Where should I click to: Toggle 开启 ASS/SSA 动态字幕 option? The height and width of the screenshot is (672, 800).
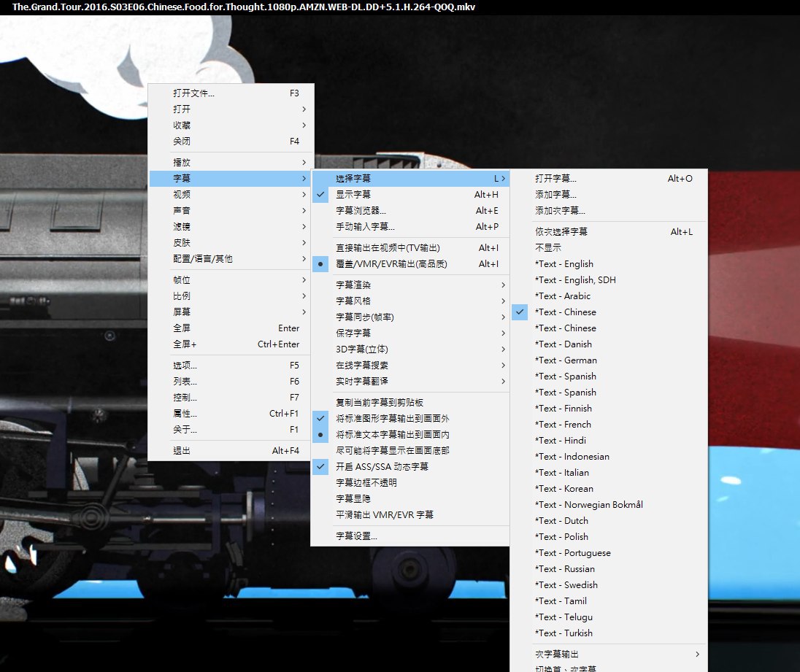[382, 467]
